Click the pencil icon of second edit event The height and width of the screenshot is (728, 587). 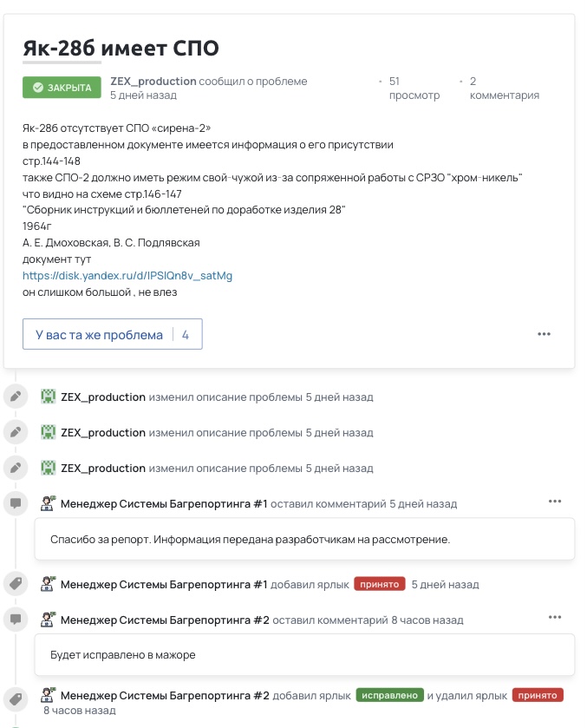15,432
